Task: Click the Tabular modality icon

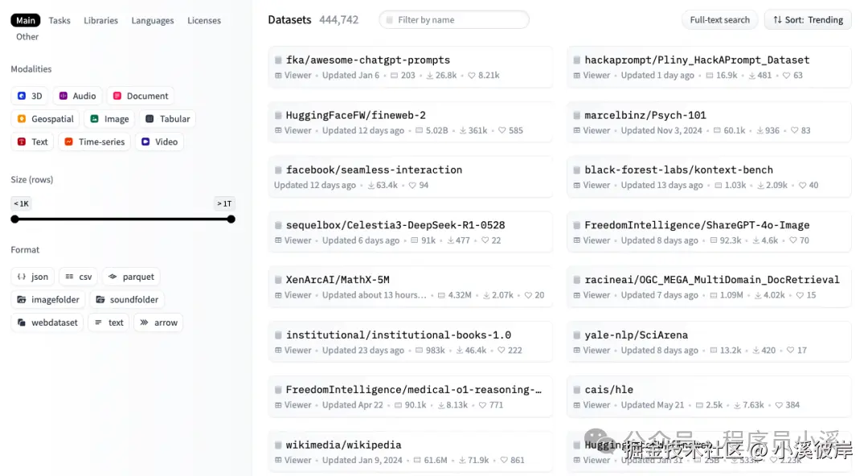Action: [x=149, y=119]
